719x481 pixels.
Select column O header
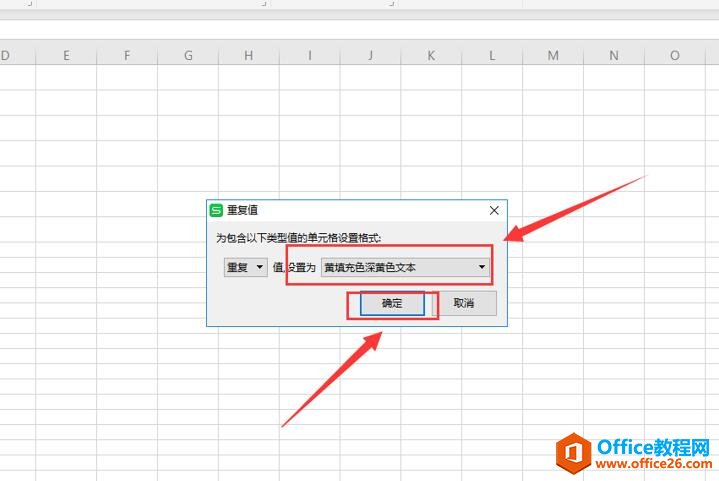tap(675, 55)
